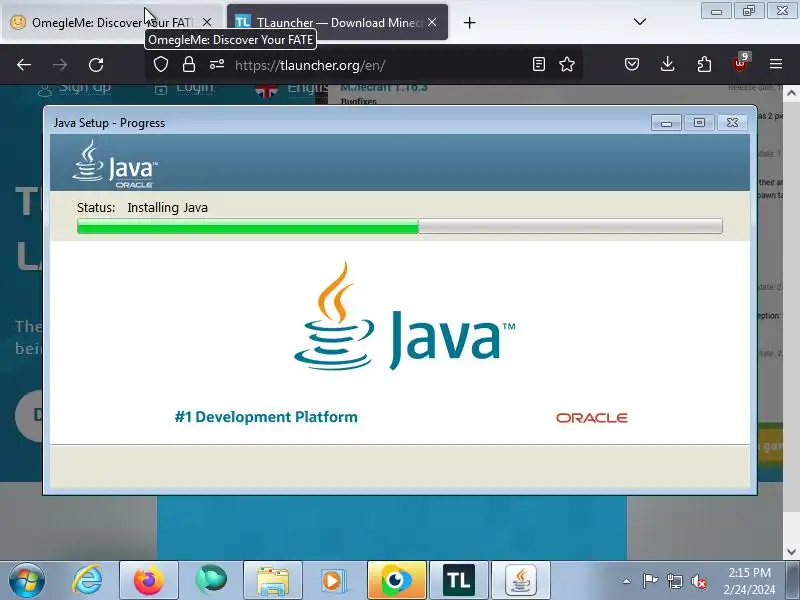Minimize the Firefox window
Screen dimensions: 800x600
(x=716, y=11)
